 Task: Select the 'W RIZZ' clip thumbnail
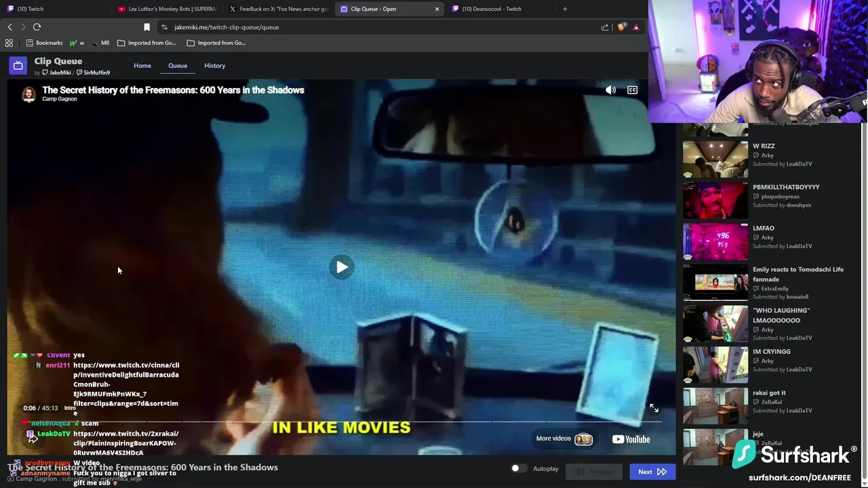click(715, 159)
